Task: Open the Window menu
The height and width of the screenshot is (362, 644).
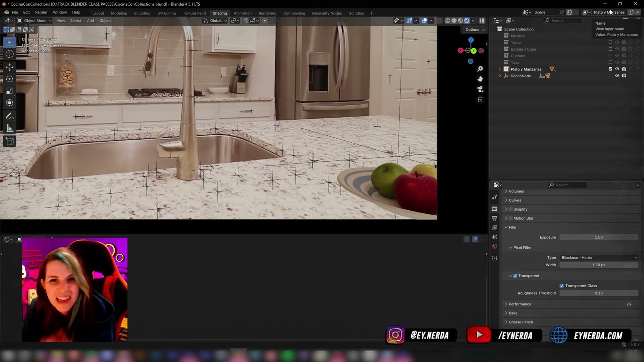Action: 60,12
